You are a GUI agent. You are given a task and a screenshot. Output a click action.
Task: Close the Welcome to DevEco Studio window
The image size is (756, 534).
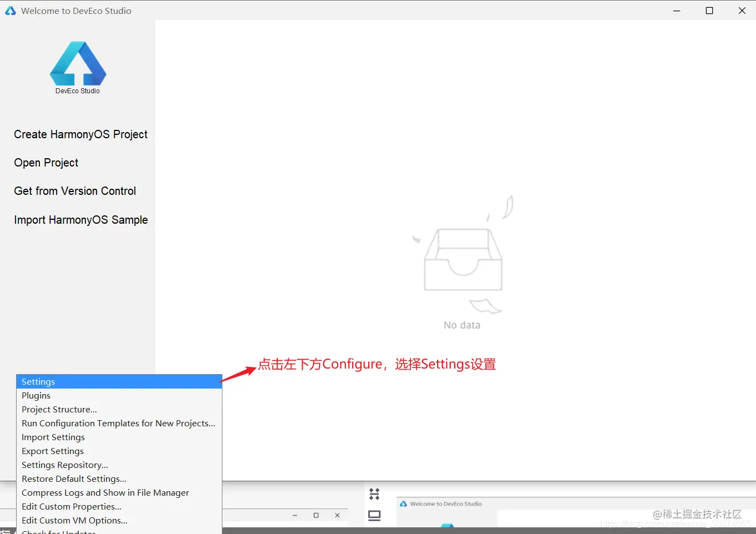pyautogui.click(x=742, y=11)
